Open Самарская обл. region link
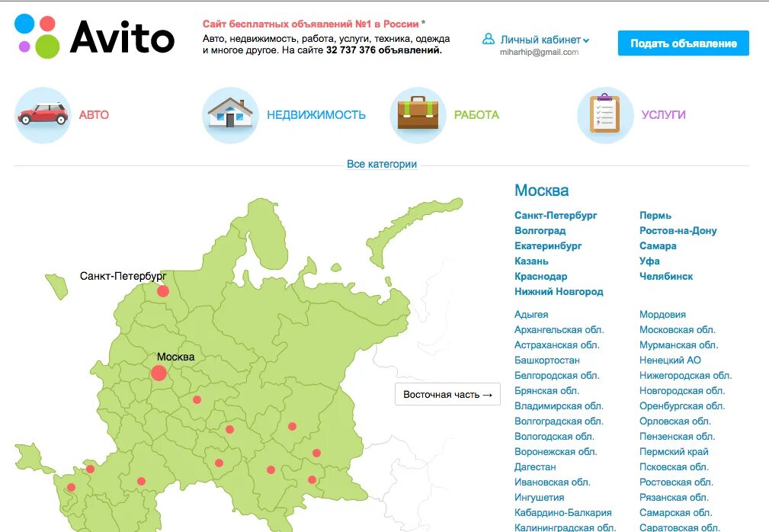This screenshot has width=769, height=532. [x=676, y=512]
